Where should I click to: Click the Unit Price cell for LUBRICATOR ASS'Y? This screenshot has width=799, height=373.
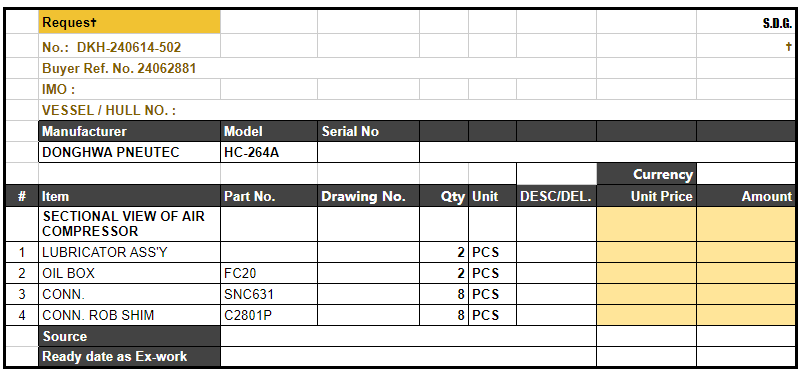tap(646, 252)
